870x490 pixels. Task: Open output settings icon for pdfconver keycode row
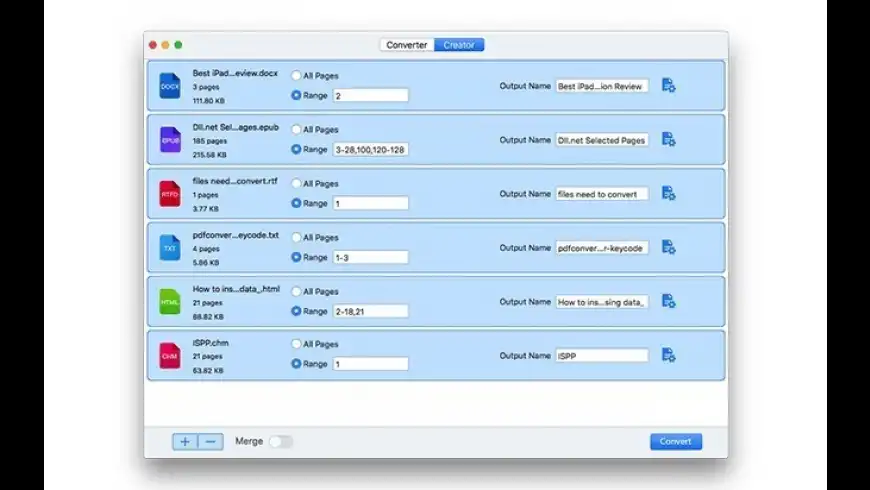click(x=669, y=247)
